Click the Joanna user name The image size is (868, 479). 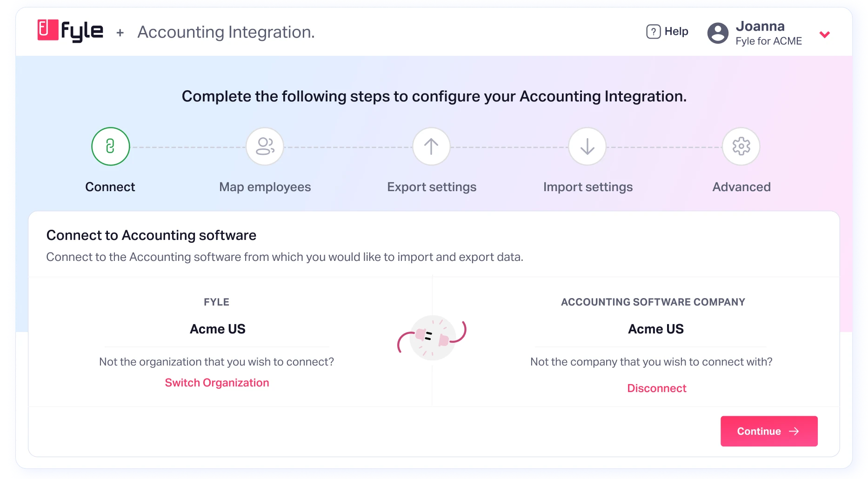point(760,26)
